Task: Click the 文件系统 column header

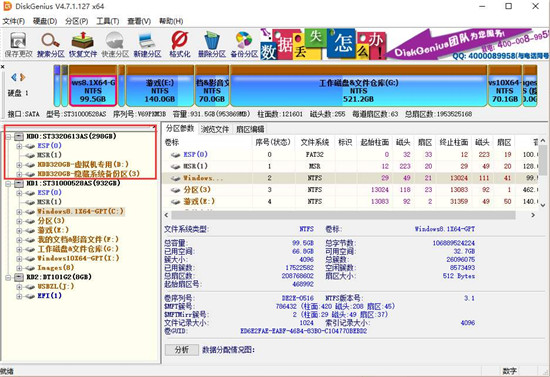Action: [x=315, y=142]
